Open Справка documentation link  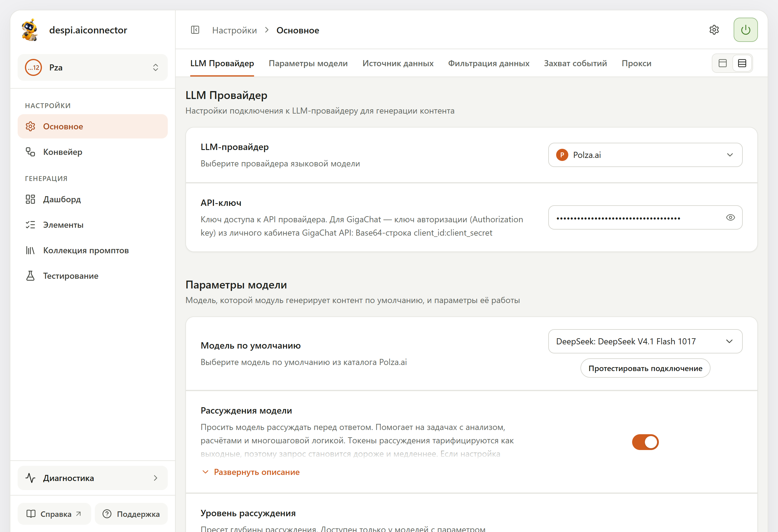pos(54,513)
